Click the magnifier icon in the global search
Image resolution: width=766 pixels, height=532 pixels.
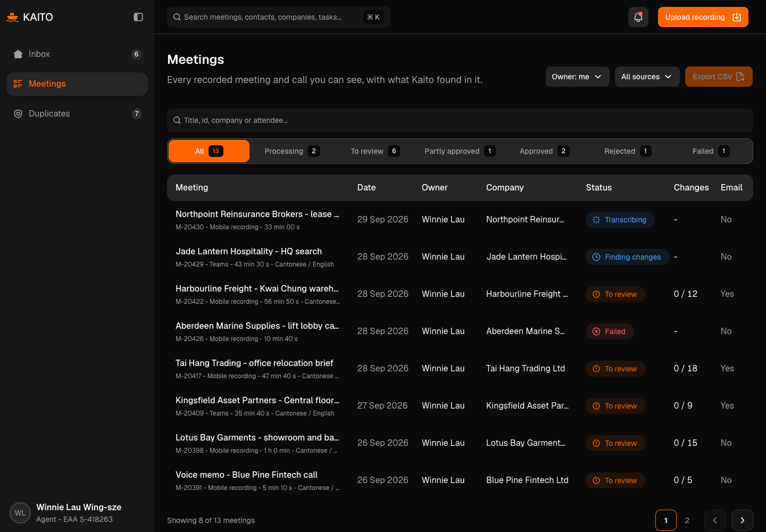177,17
